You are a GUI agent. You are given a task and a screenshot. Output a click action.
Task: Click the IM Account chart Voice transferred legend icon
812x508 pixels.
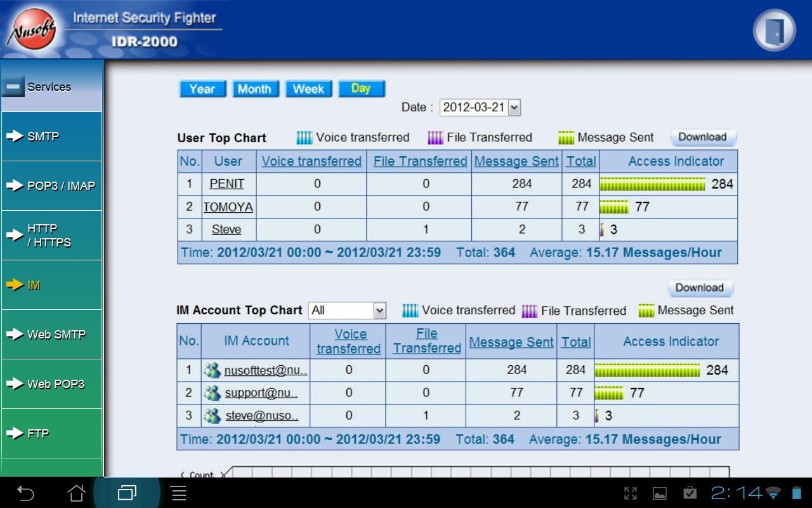click(x=410, y=311)
